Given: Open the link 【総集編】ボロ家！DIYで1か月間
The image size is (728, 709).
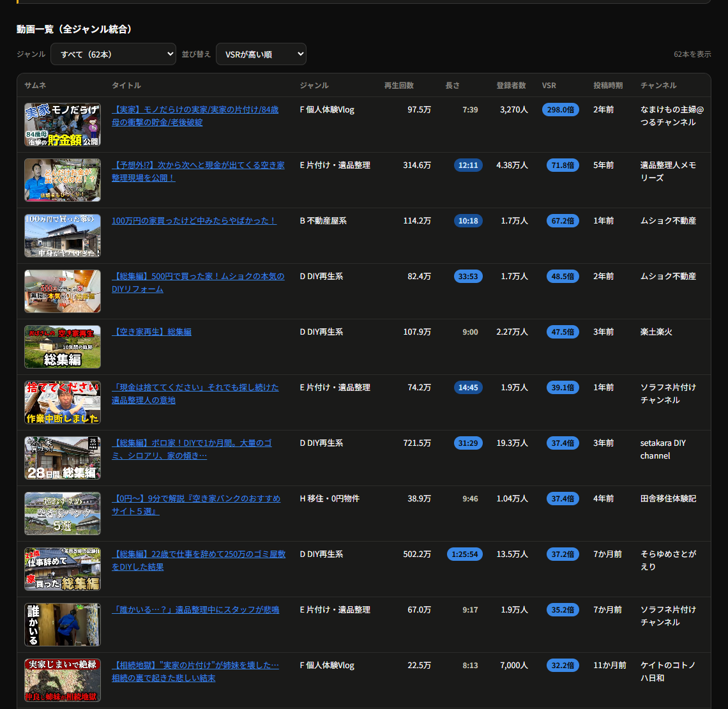Looking at the screenshot, I should coord(192,450).
